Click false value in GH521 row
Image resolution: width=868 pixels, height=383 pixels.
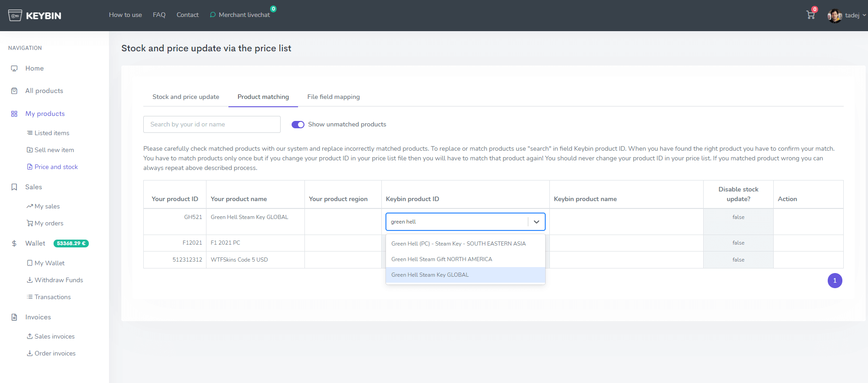pos(738,217)
